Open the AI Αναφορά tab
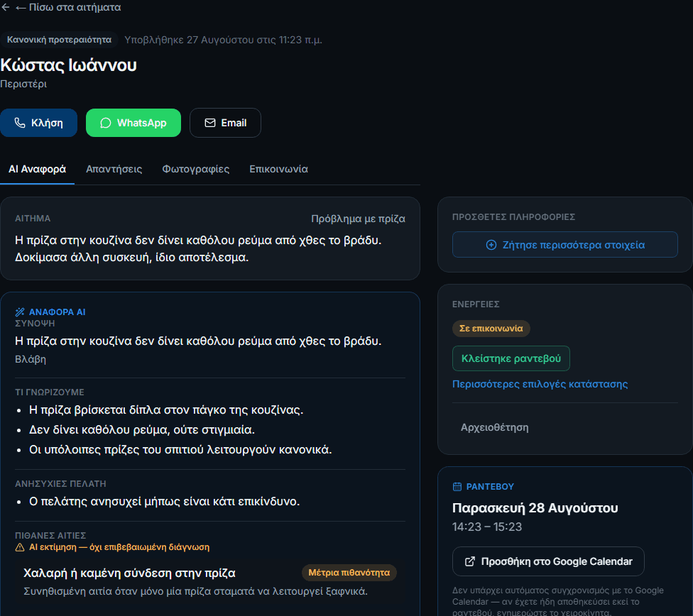This screenshot has width=693, height=616. pos(37,169)
